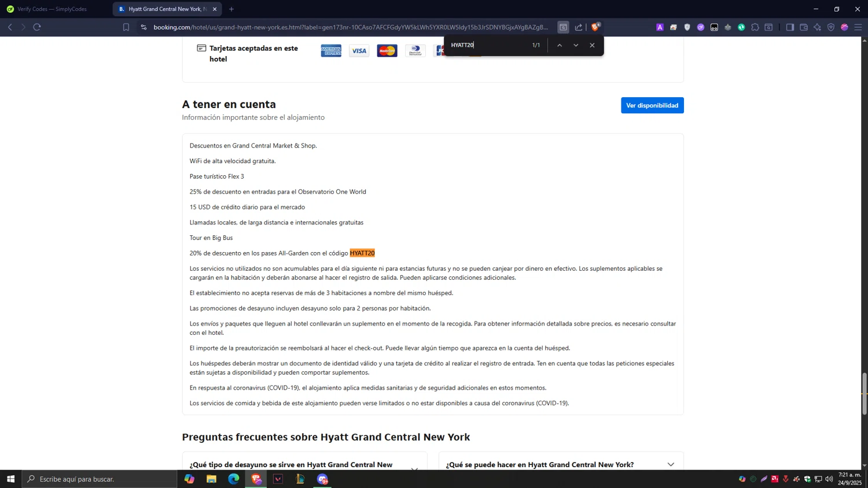The height and width of the screenshot is (488, 868).
Task: Click '15 USD de crédito diario' line
Action: pyautogui.click(x=247, y=207)
